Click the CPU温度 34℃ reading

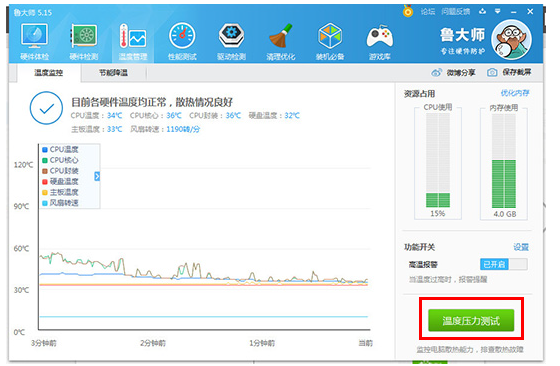pyautogui.click(x=96, y=116)
